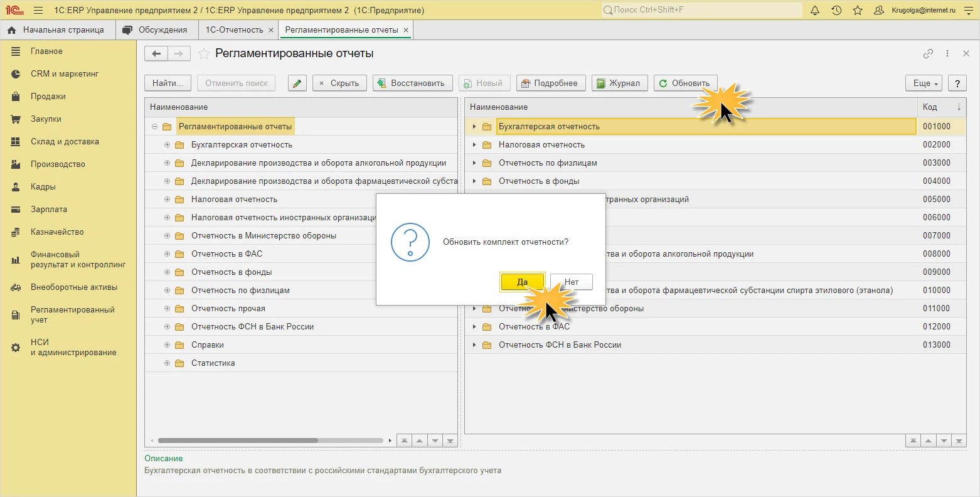Go to the Продажи section
This screenshot has width=980, height=497.
[48, 97]
